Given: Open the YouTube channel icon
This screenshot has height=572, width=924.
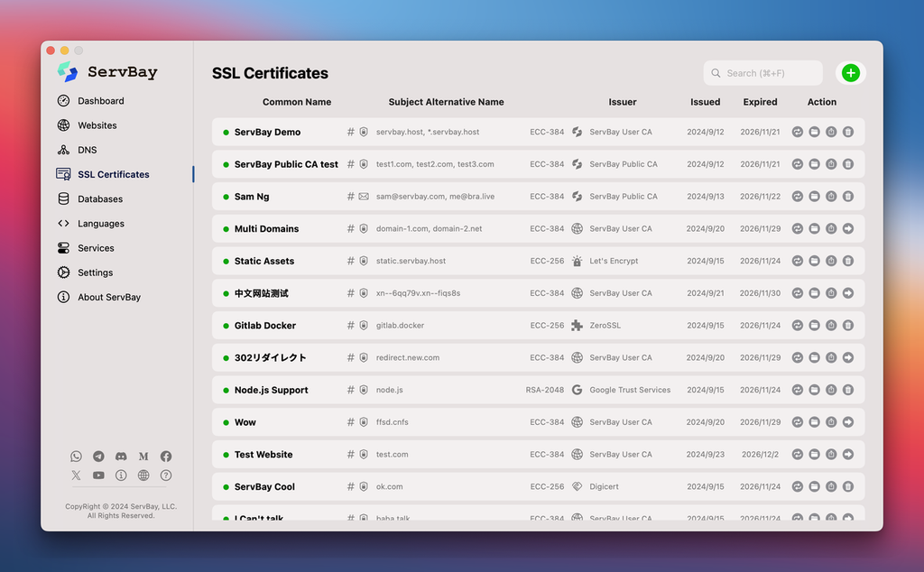Looking at the screenshot, I should (x=98, y=475).
